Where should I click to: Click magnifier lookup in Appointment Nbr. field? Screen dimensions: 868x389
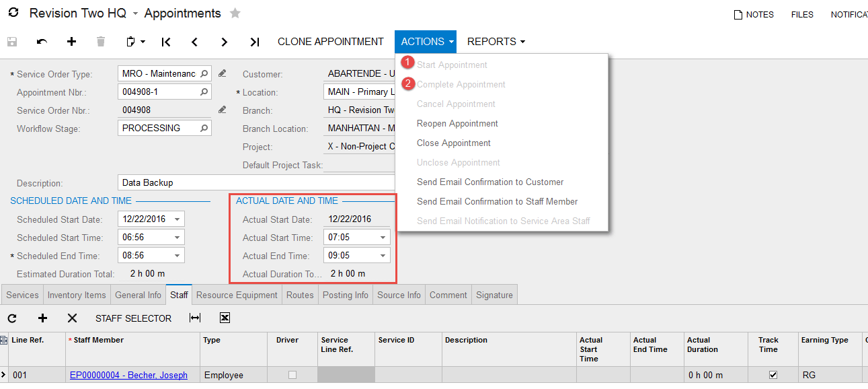[204, 92]
